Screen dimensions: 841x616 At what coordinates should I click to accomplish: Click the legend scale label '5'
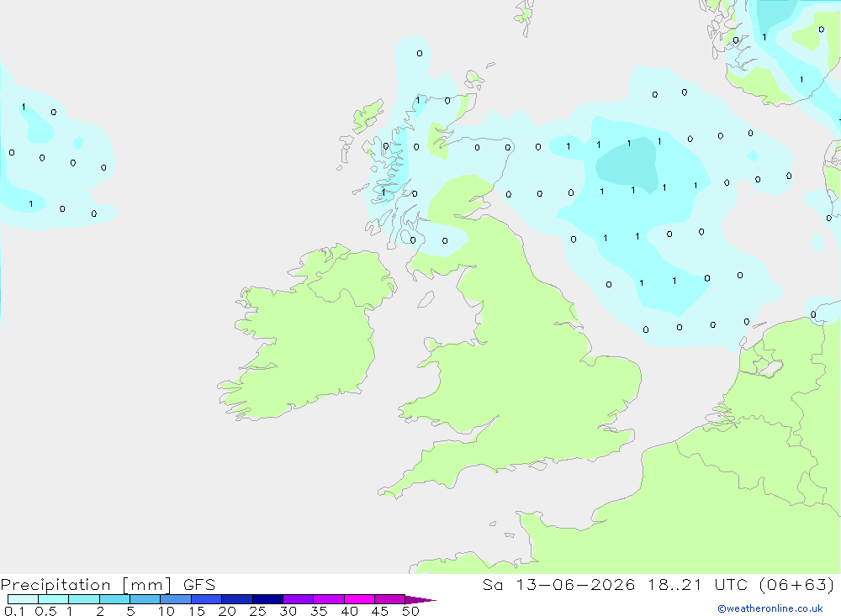(x=130, y=611)
